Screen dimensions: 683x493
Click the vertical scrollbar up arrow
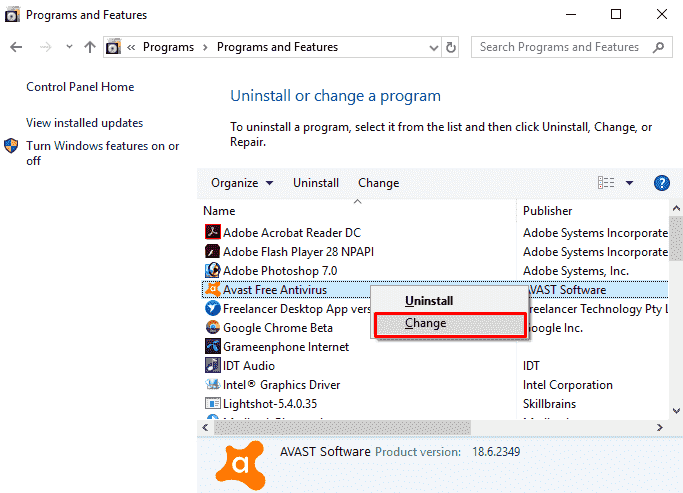pos(676,208)
